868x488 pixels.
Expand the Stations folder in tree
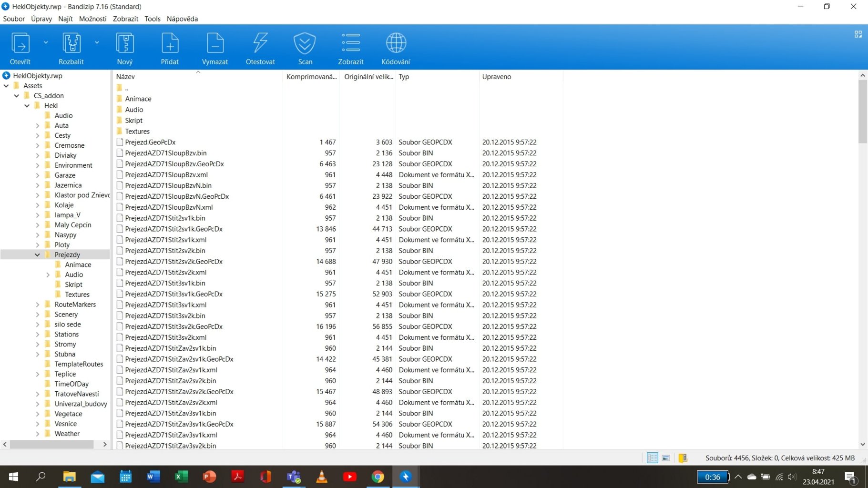37,335
